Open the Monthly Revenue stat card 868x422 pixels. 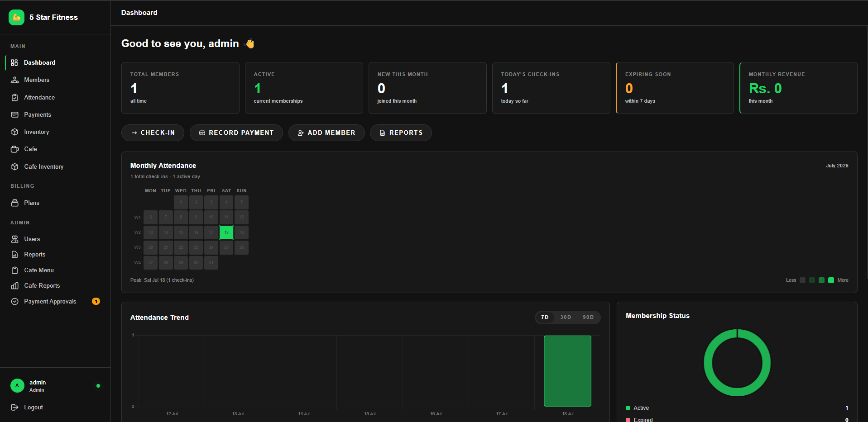click(x=798, y=88)
